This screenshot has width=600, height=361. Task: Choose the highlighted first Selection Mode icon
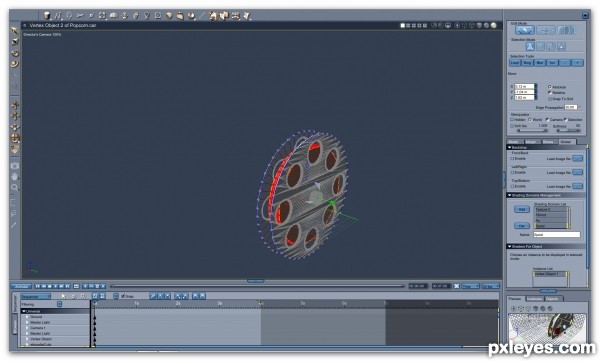tap(530, 47)
